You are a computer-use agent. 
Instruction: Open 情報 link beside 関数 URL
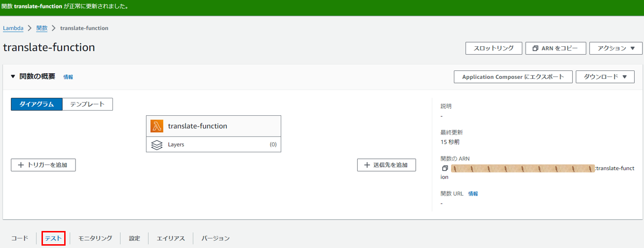[x=473, y=194]
